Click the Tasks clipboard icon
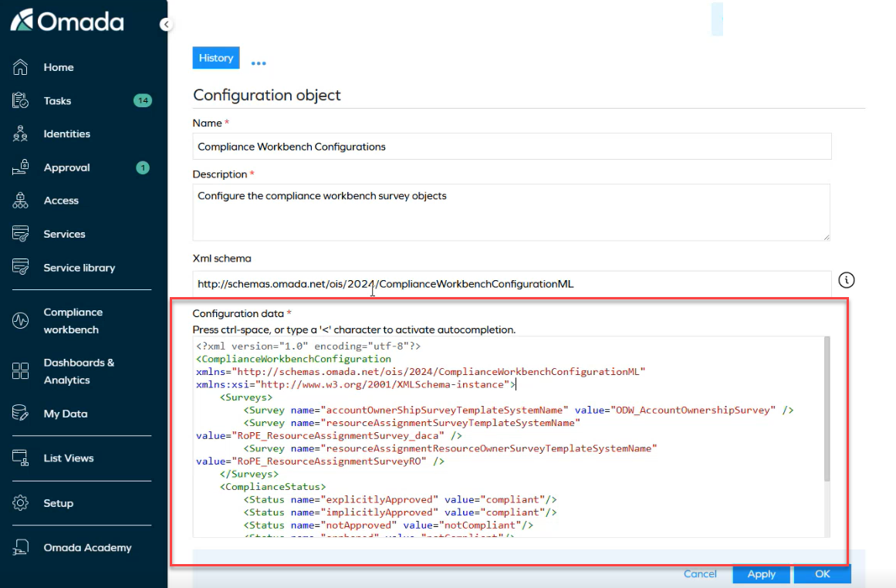Viewport: 896px width, 588px height. pos(21,100)
